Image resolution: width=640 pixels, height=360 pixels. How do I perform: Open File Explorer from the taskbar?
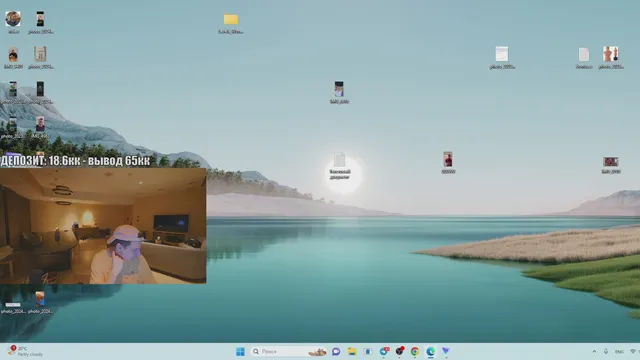tap(352, 351)
